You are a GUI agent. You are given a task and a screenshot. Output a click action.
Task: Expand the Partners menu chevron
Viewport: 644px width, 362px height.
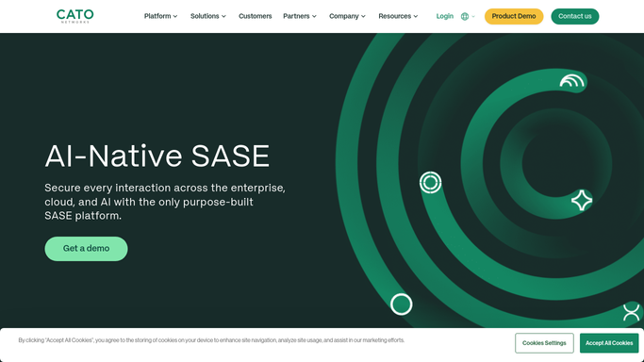314,16
